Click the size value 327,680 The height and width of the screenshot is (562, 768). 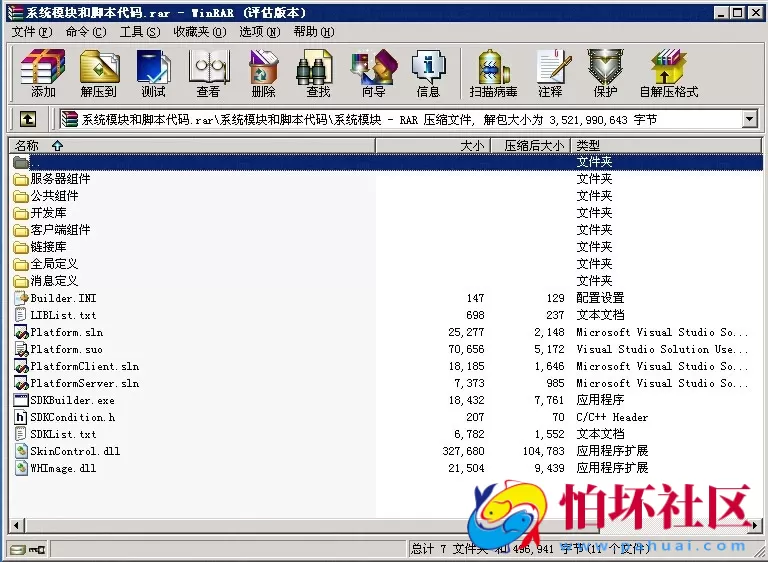coord(463,451)
